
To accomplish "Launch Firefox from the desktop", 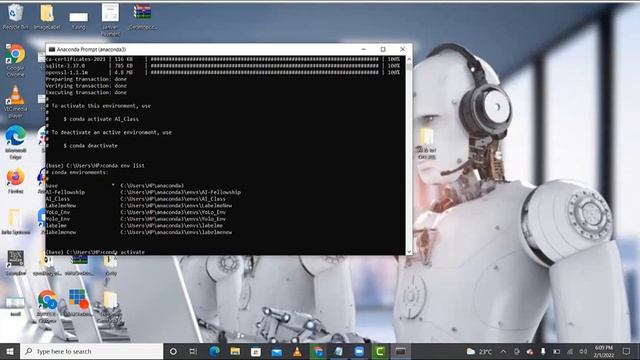I will 16,180.
